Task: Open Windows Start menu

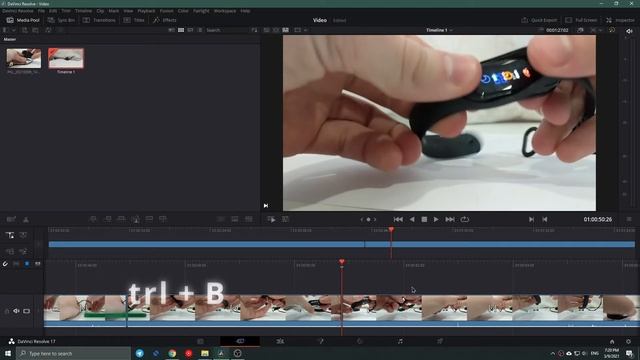Action: 8,353
